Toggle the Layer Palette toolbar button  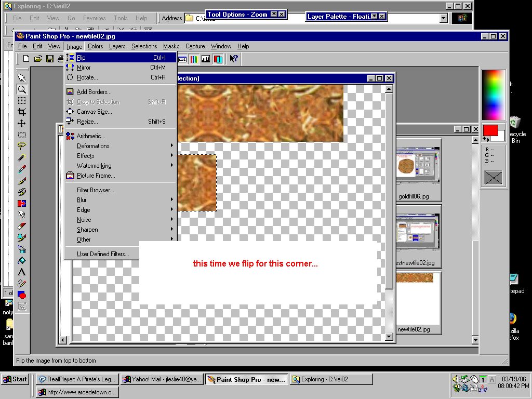218,59
